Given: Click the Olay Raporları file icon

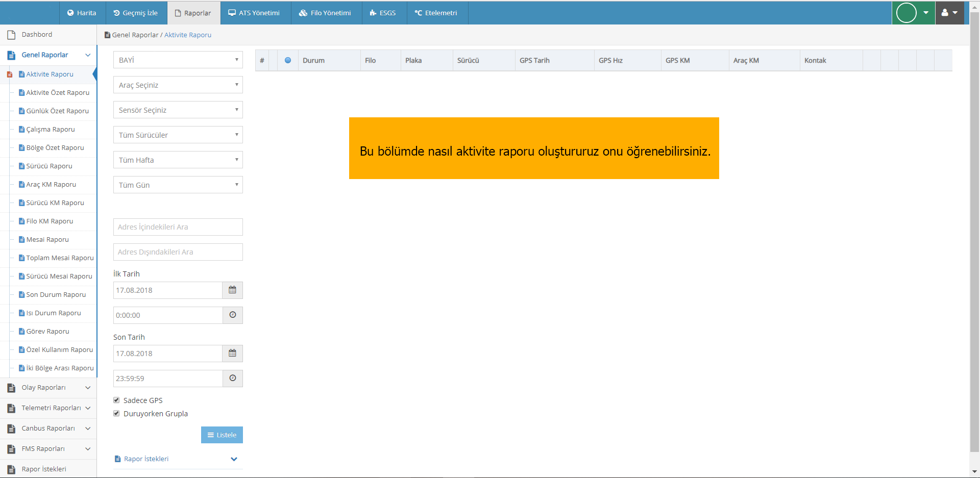Looking at the screenshot, I should click(11, 388).
